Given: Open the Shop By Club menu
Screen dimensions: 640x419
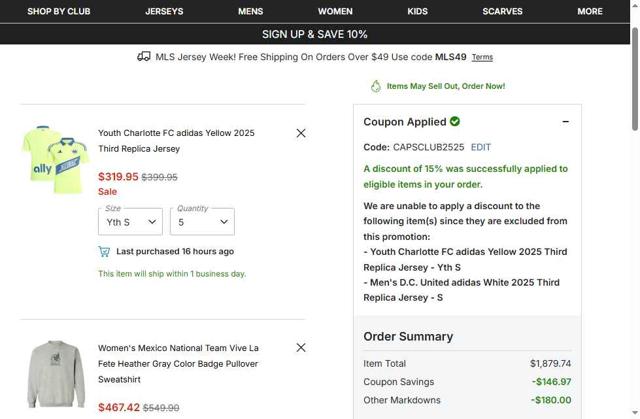Looking at the screenshot, I should pyautogui.click(x=59, y=11).
